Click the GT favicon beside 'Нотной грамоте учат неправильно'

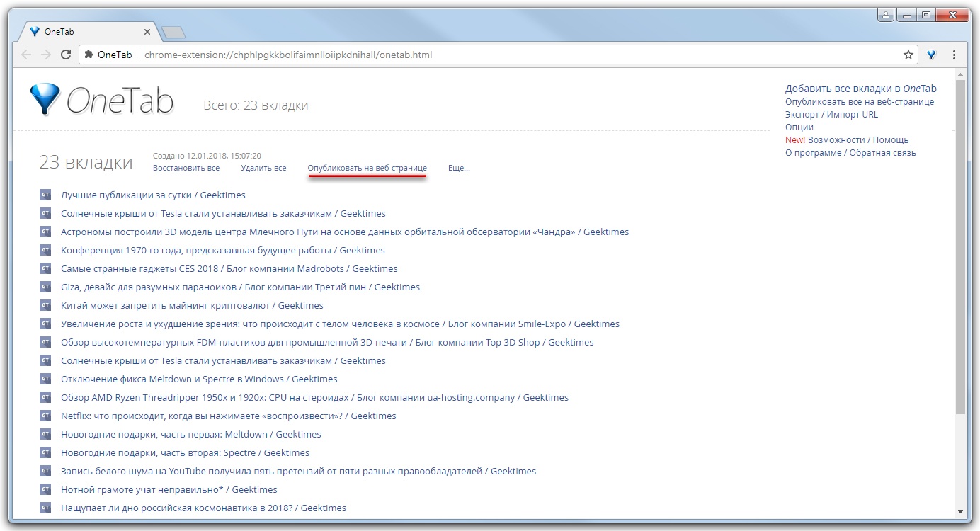(45, 489)
